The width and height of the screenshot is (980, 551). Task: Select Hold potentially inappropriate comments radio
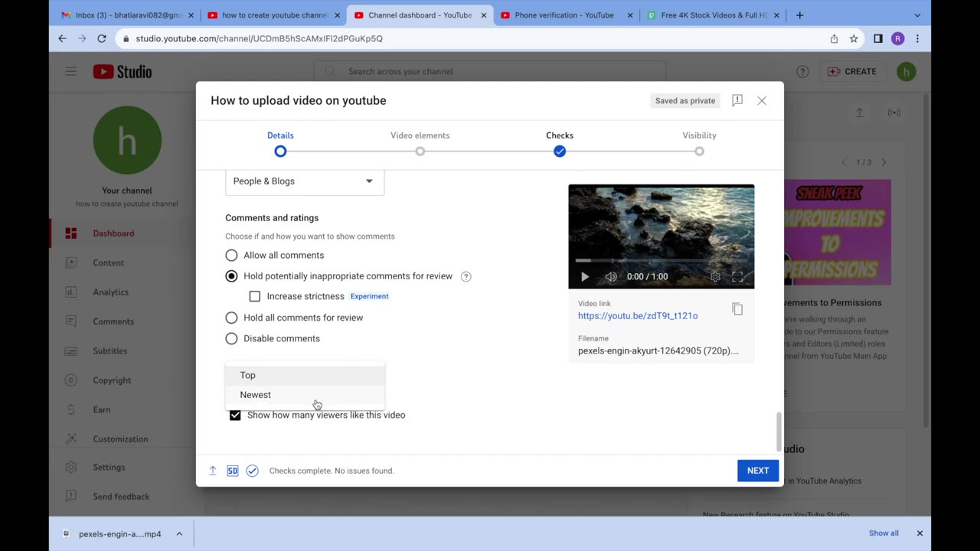[x=231, y=276]
